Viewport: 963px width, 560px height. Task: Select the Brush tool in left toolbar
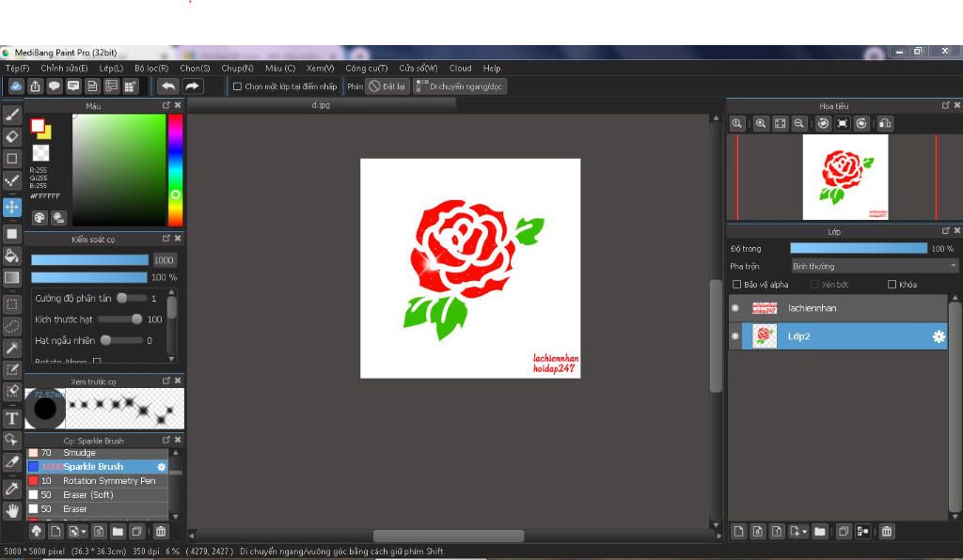[11, 114]
